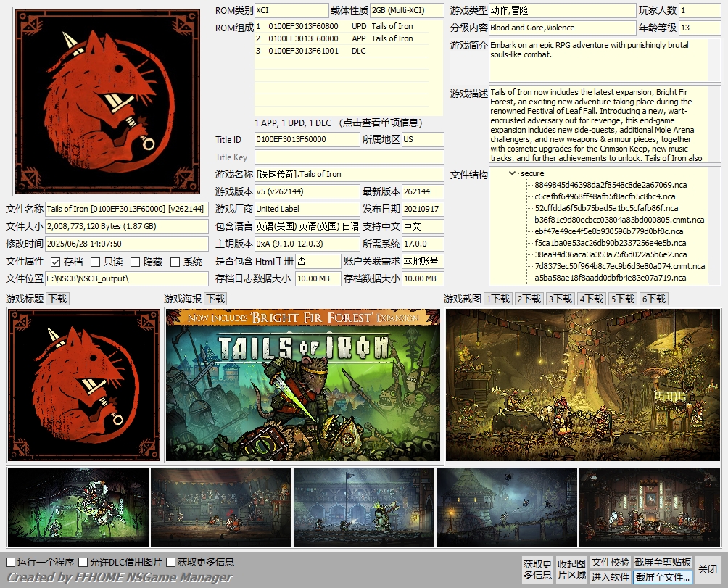The width and height of the screenshot is (728, 588).
Task: Select ROM row 3 DLC entry
Action: [x=342, y=51]
